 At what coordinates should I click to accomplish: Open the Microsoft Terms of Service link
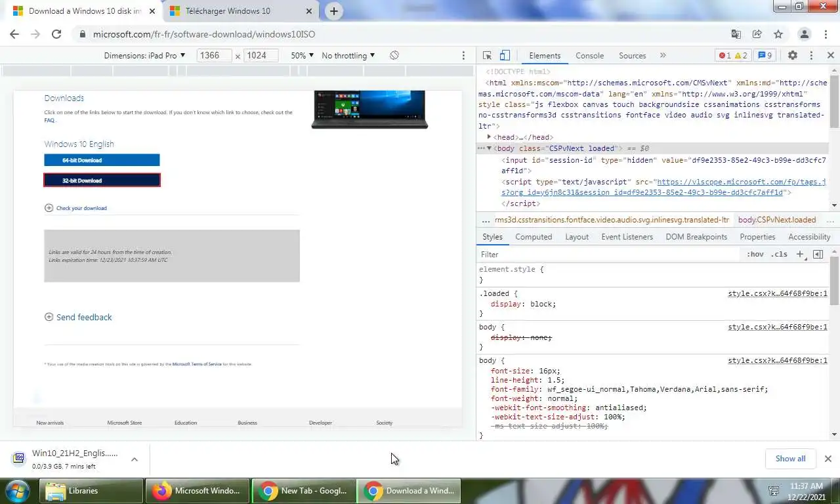click(197, 364)
